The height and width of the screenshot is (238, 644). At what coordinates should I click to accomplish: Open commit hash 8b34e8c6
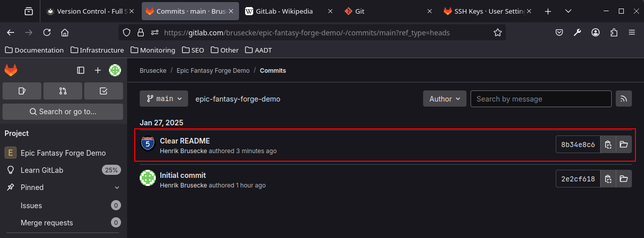(578, 145)
